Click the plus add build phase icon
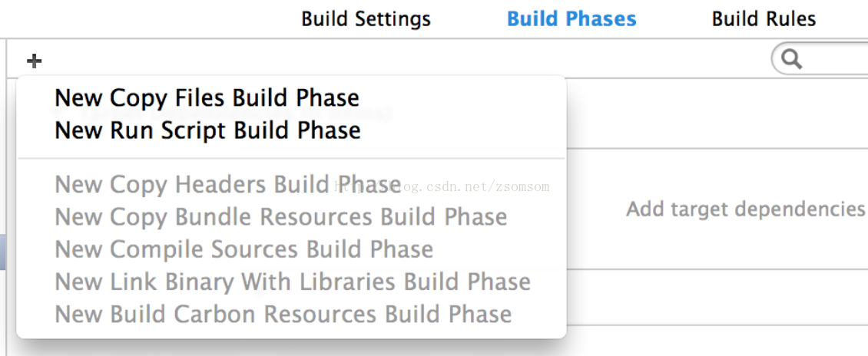868x356 pixels. pyautogui.click(x=34, y=61)
